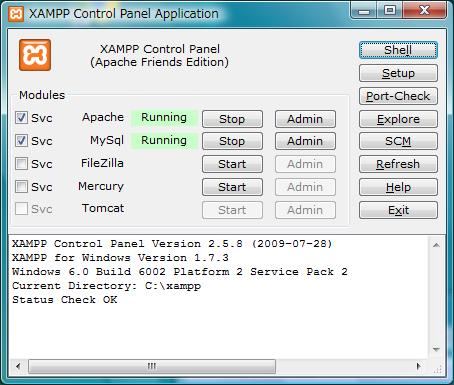Enable the FileZilla Svc checkbox
The width and height of the screenshot is (454, 385).
(21, 164)
